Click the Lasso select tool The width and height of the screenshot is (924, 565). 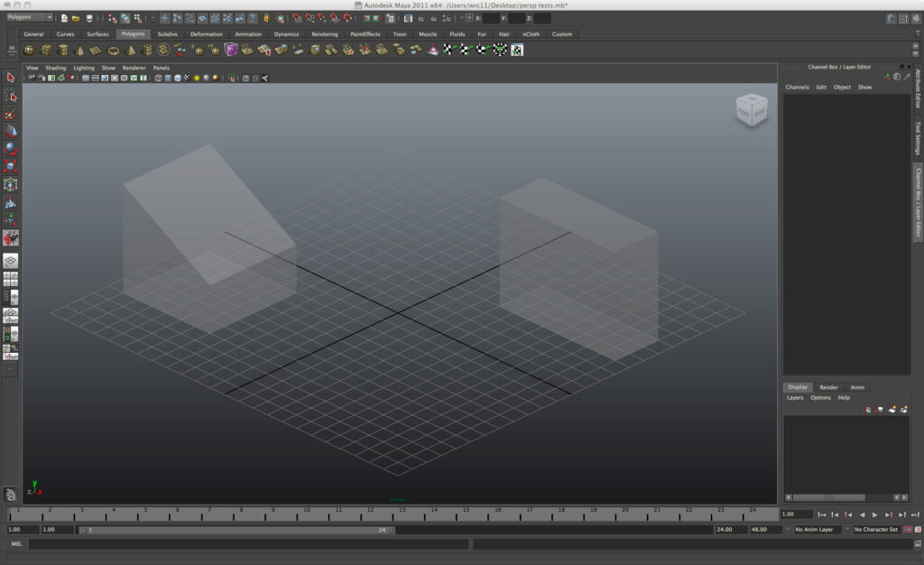point(11,96)
